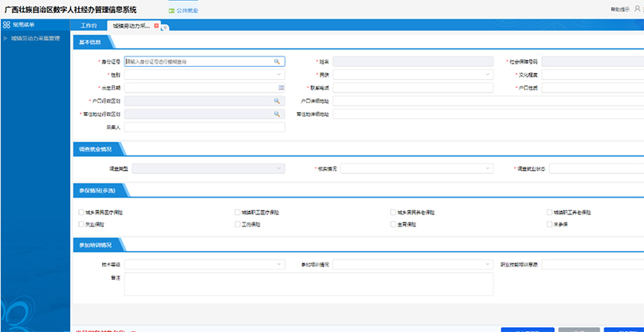Image resolution: width=644 pixels, height=332 pixels.
Task: Select the 城镇职工医疗保险 checkbox
Action: pyautogui.click(x=237, y=212)
